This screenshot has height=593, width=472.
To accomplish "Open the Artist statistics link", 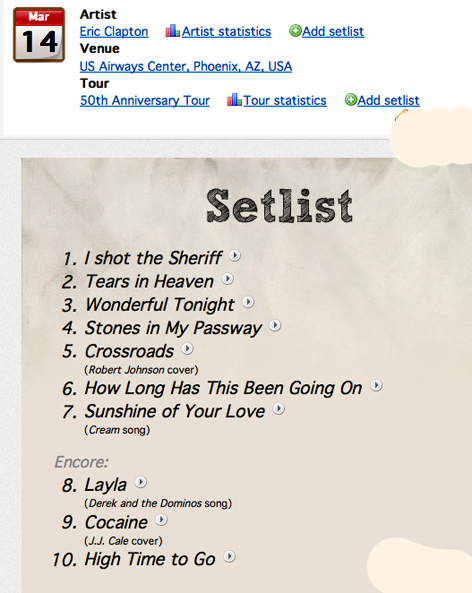I will click(227, 31).
